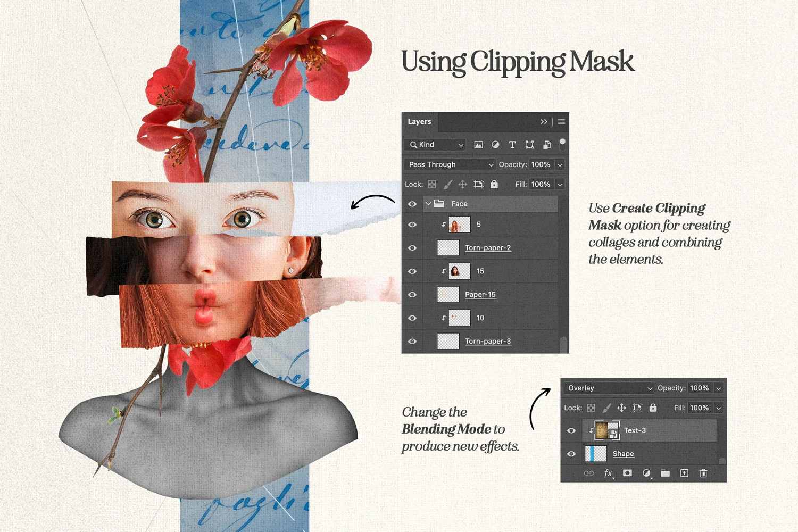Toggle layer filtering switch
The width and height of the screenshot is (798, 532).
pyautogui.click(x=562, y=144)
